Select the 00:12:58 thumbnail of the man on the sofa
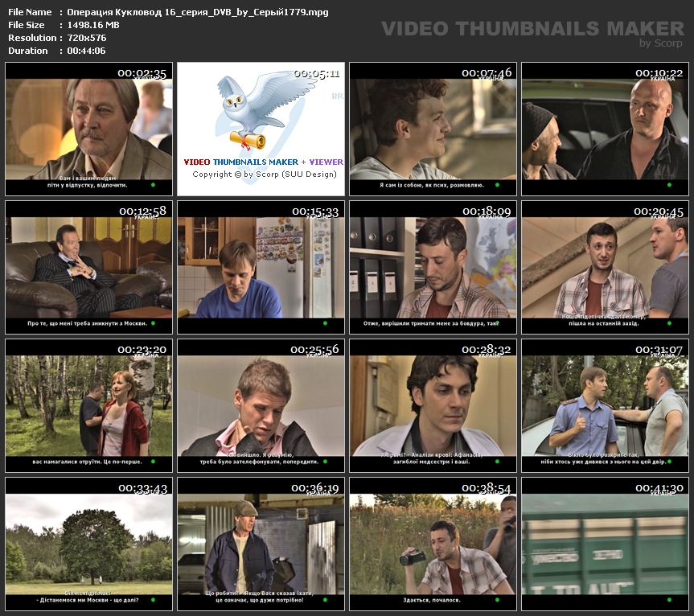This screenshot has height=616, width=694. [88, 267]
